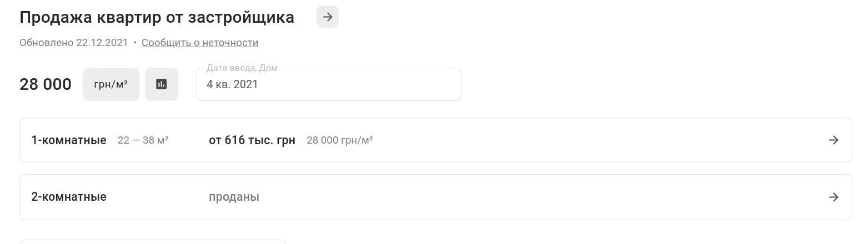Click the arrow on the 1-комнатные row

[x=833, y=140]
